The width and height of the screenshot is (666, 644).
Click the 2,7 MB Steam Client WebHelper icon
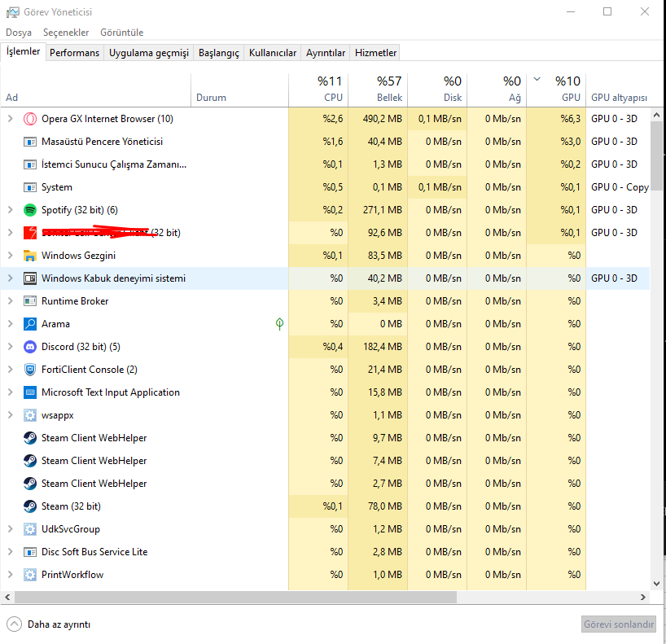pyautogui.click(x=30, y=484)
